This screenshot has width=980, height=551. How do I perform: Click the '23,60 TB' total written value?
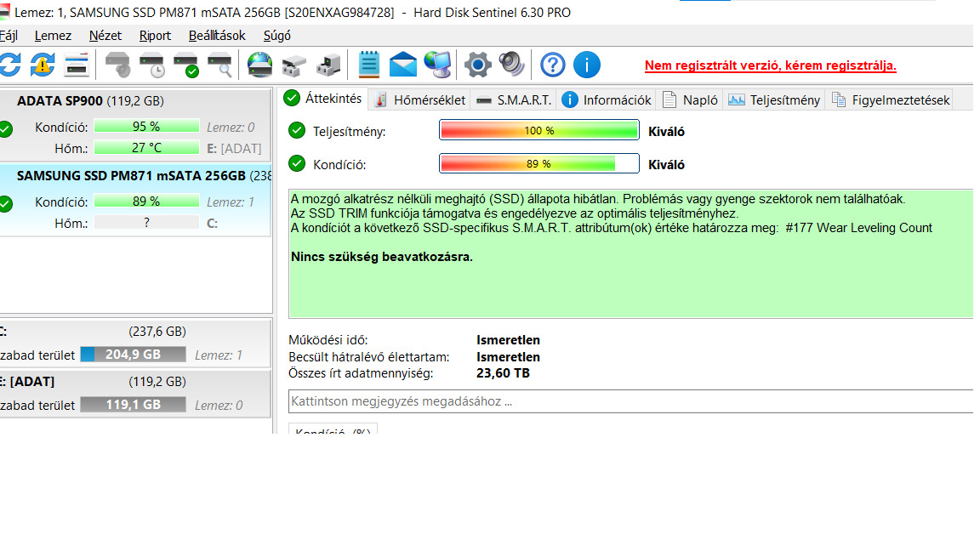click(503, 373)
